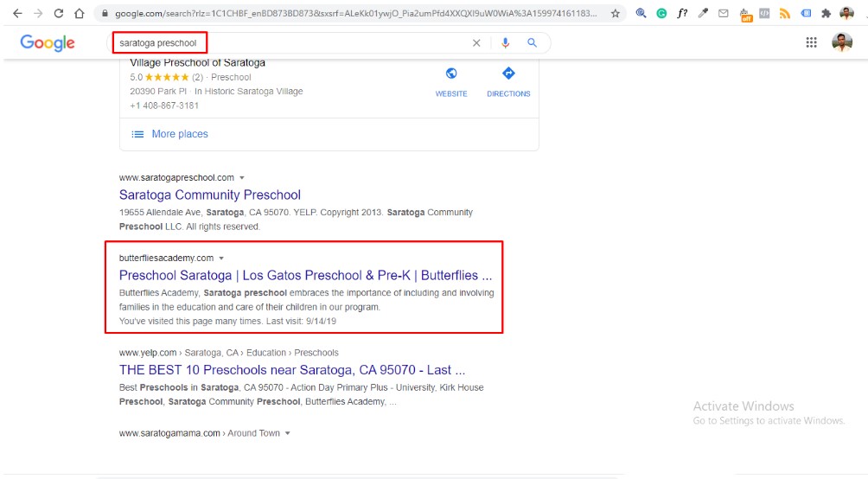
Task: Open dropdown arrow beside www.saratogapreschool.com
Action: tap(242, 178)
